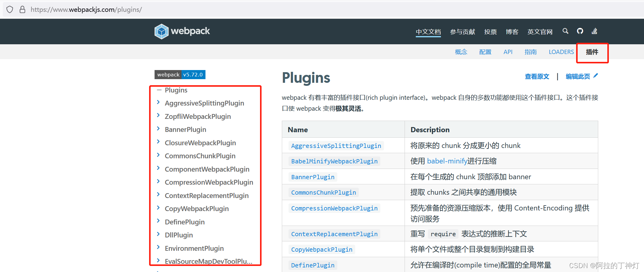
Task: Open ContextReplacementPlugin link in table
Action: click(x=334, y=234)
